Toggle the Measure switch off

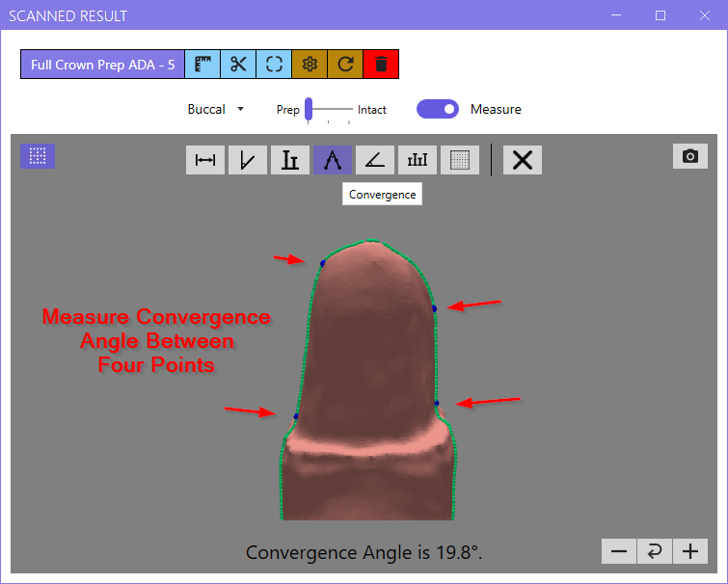pyautogui.click(x=438, y=109)
